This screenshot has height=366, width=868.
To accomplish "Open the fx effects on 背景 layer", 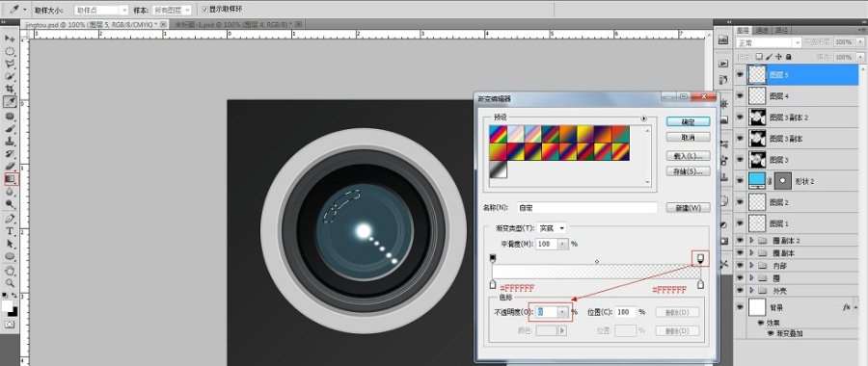I will [x=847, y=306].
